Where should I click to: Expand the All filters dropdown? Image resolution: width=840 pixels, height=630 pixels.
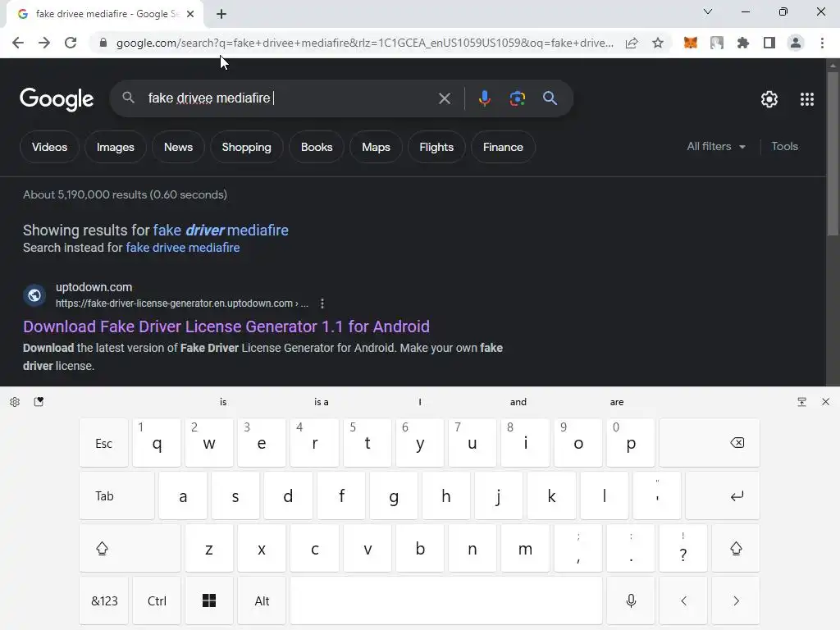pyautogui.click(x=716, y=146)
